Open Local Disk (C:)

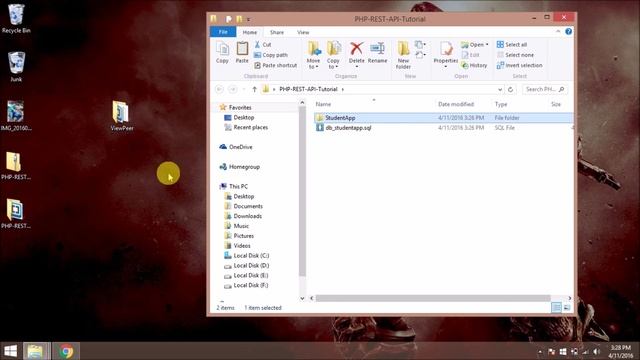(x=251, y=256)
